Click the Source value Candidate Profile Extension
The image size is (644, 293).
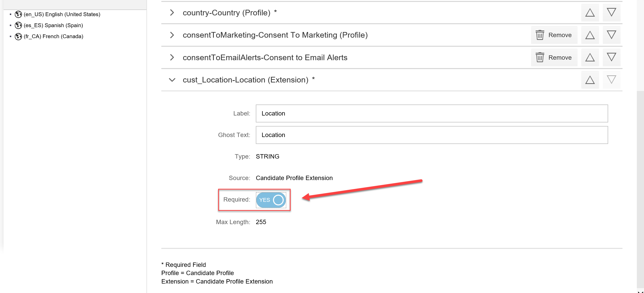click(294, 178)
